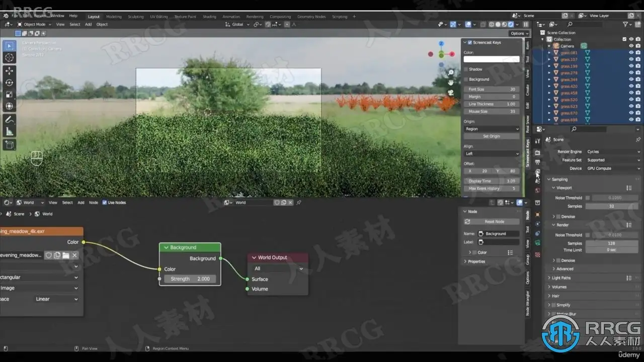This screenshot has width=644, height=362.
Task: Toggle camera view gizmo icon
Action: point(451,93)
